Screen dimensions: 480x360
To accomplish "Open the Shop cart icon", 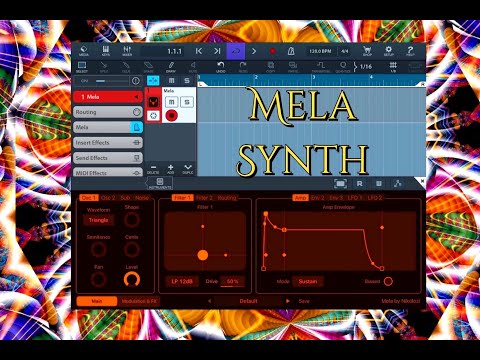I will 367,51.
